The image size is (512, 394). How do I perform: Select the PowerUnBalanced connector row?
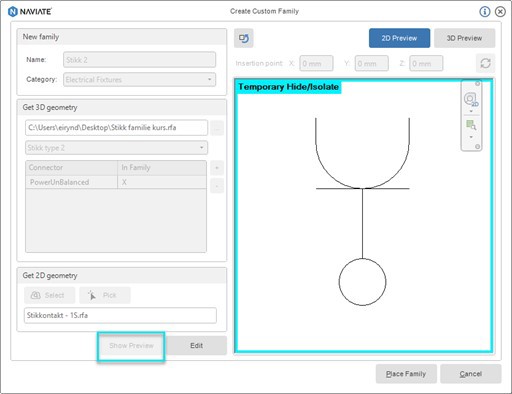116,182
